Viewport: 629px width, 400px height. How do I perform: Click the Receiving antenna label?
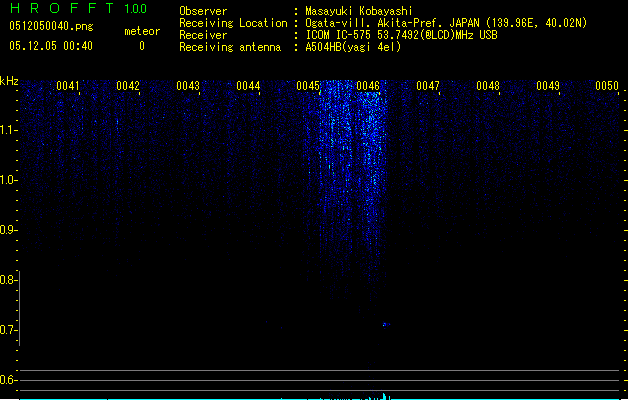point(230,47)
